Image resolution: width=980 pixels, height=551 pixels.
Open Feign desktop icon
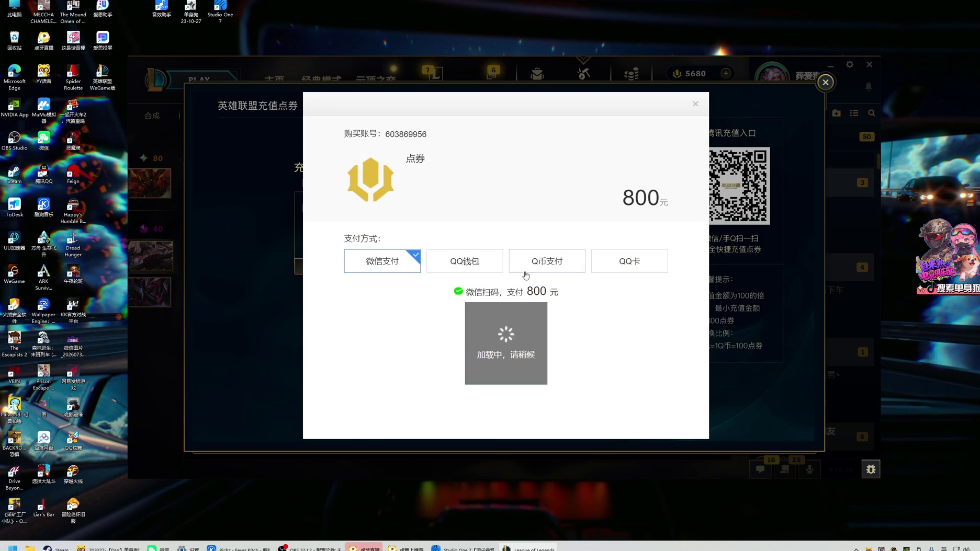[x=73, y=175]
